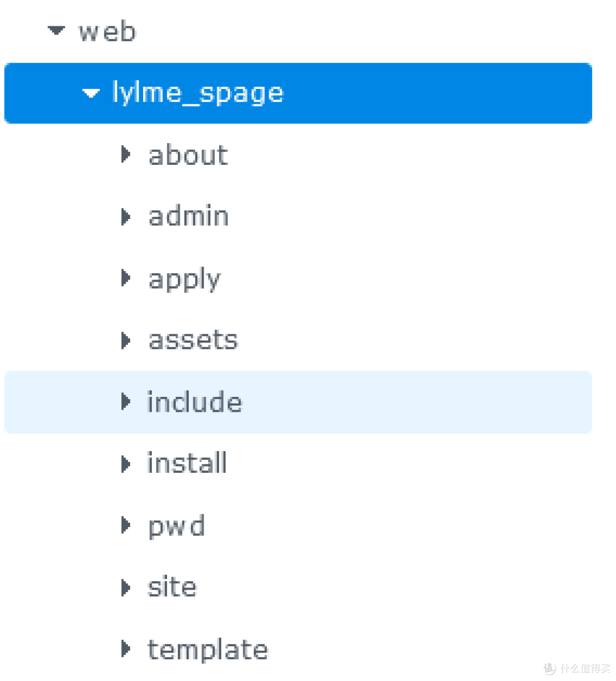The image size is (616, 681).
Task: Expand the admin folder
Action: click(x=125, y=217)
